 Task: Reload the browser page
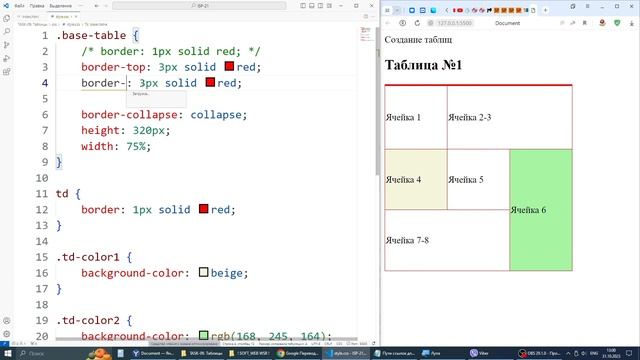(417, 23)
